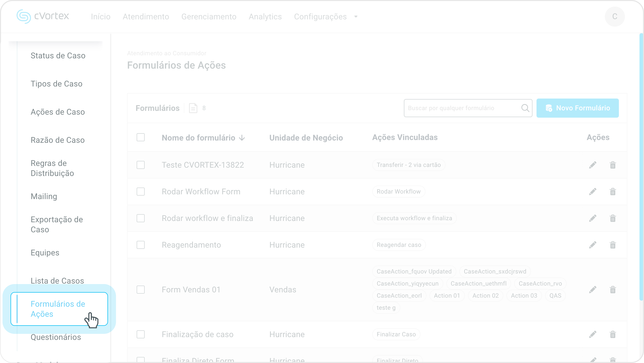Viewport: 644px width, 363px height.
Task: Go to the Analytics menu
Action: 265,17
